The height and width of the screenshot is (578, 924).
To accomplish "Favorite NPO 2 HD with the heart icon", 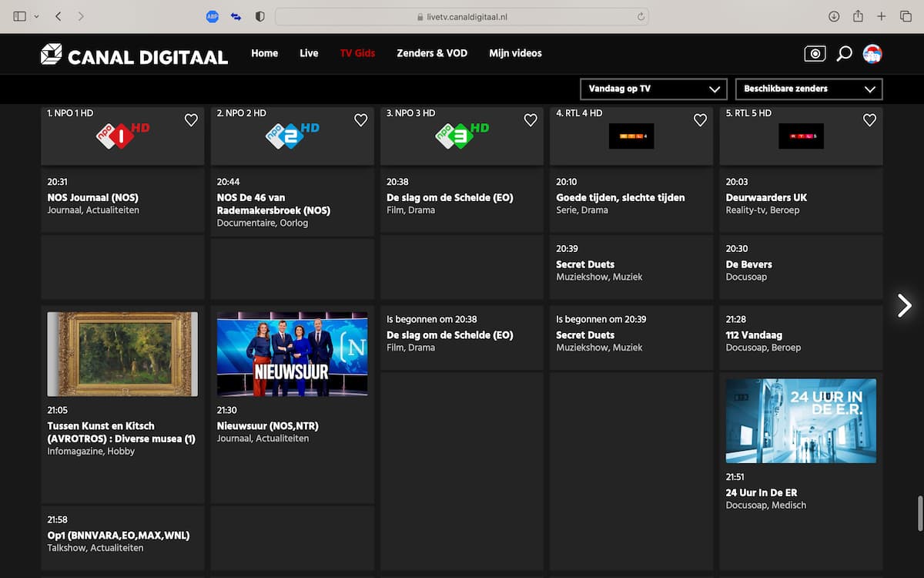I will tap(360, 120).
